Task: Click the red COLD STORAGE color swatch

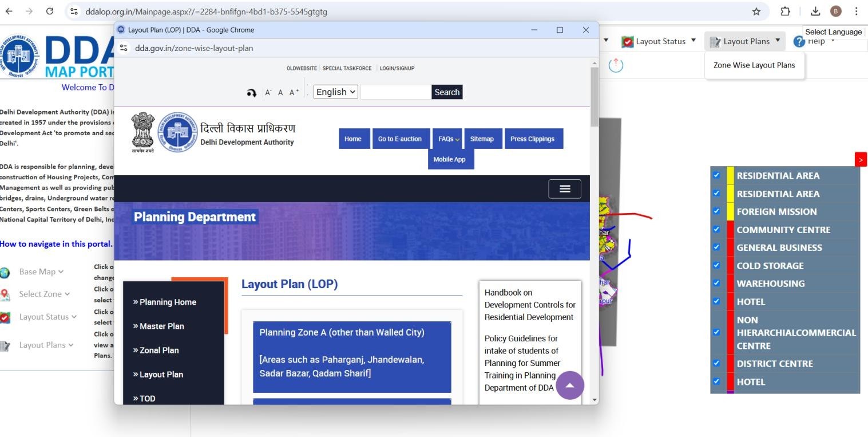Action: [x=730, y=266]
